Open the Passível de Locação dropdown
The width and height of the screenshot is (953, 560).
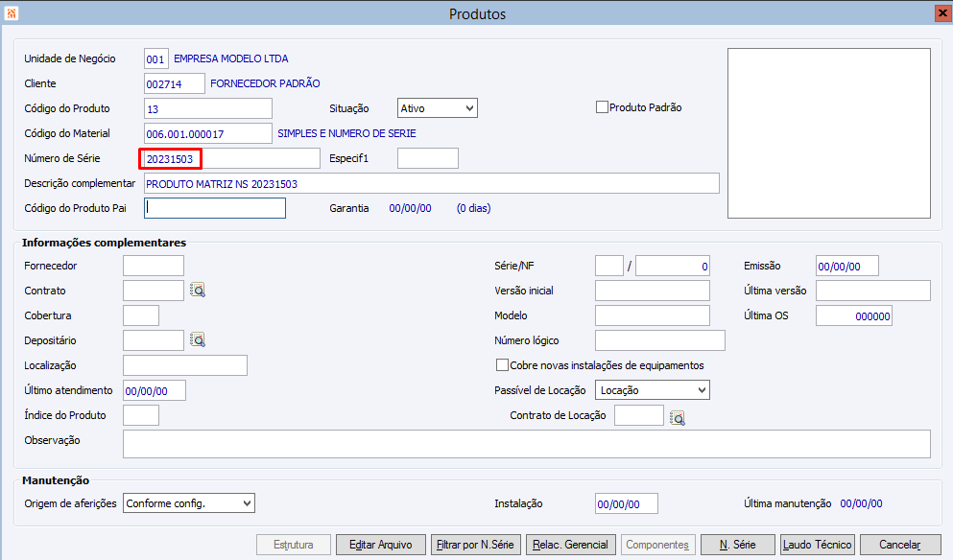tap(653, 390)
